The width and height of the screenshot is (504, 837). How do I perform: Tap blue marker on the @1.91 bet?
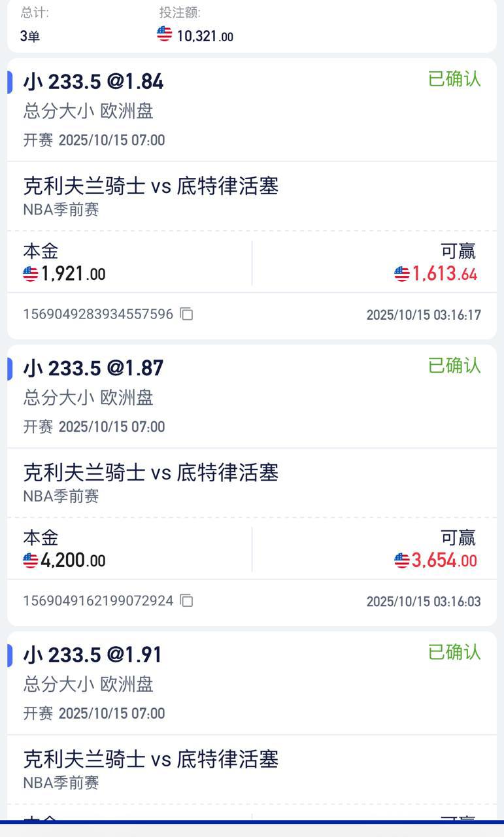10,655
